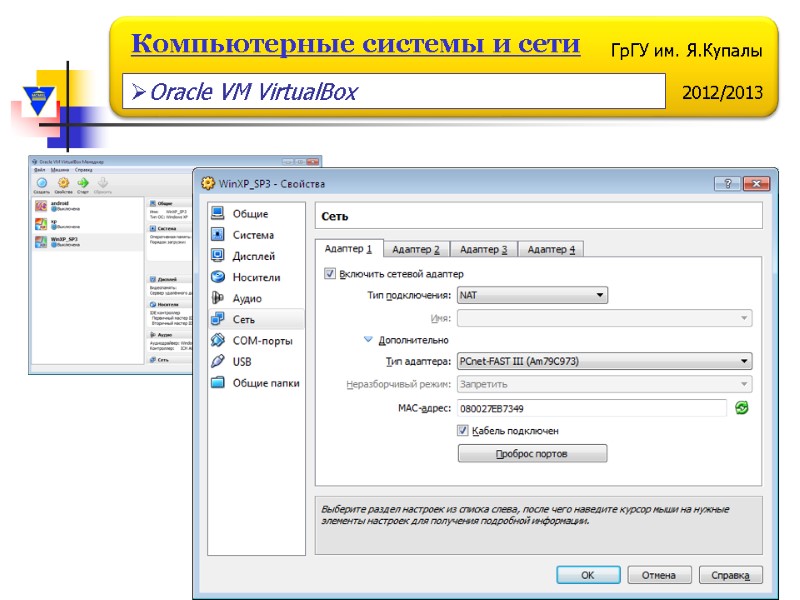Select the Носители disc icon
The image size is (800, 600).
[x=218, y=277]
